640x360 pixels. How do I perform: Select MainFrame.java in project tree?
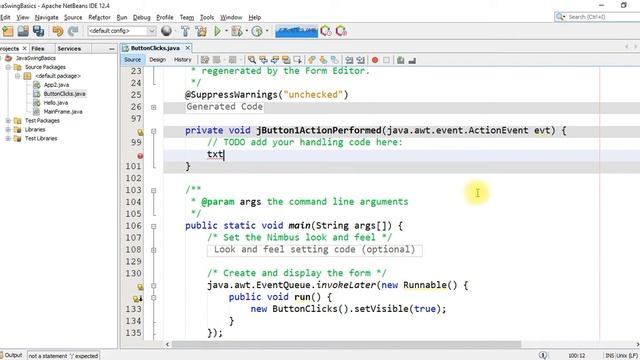[63, 112]
